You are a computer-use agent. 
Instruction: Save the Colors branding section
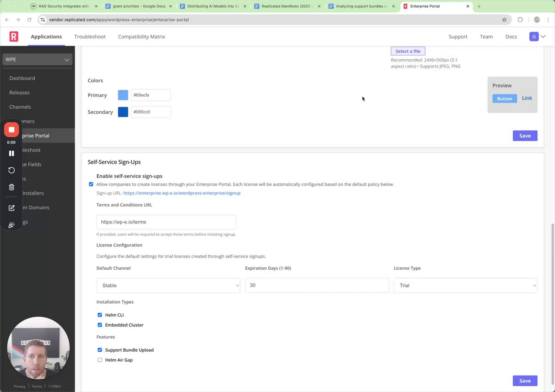(525, 136)
